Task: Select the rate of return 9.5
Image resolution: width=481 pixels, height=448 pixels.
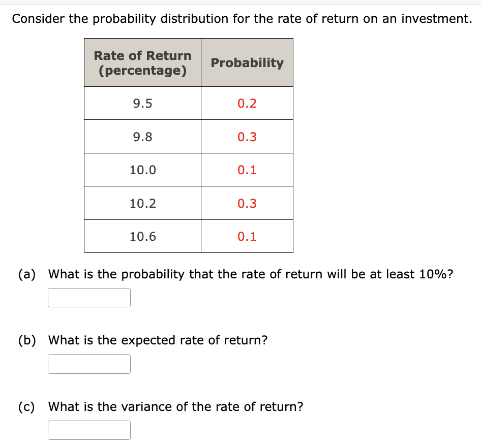Action: point(142,103)
